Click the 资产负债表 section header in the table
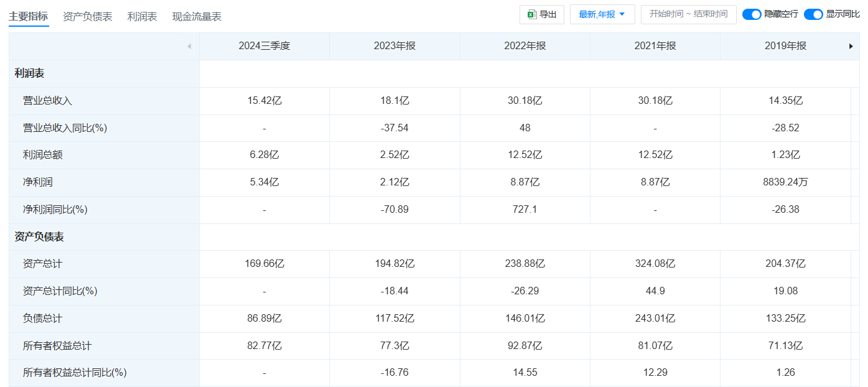The image size is (868, 387). coord(39,237)
